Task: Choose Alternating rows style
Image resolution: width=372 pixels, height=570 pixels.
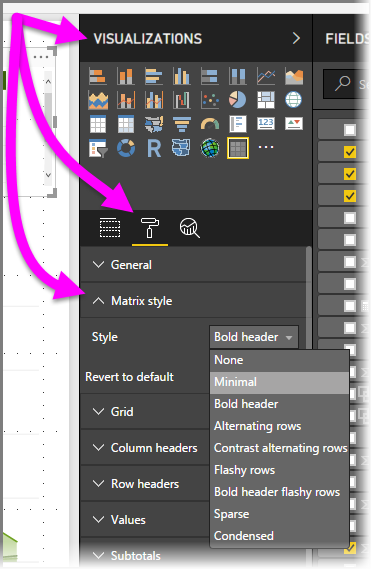Action: (279, 426)
